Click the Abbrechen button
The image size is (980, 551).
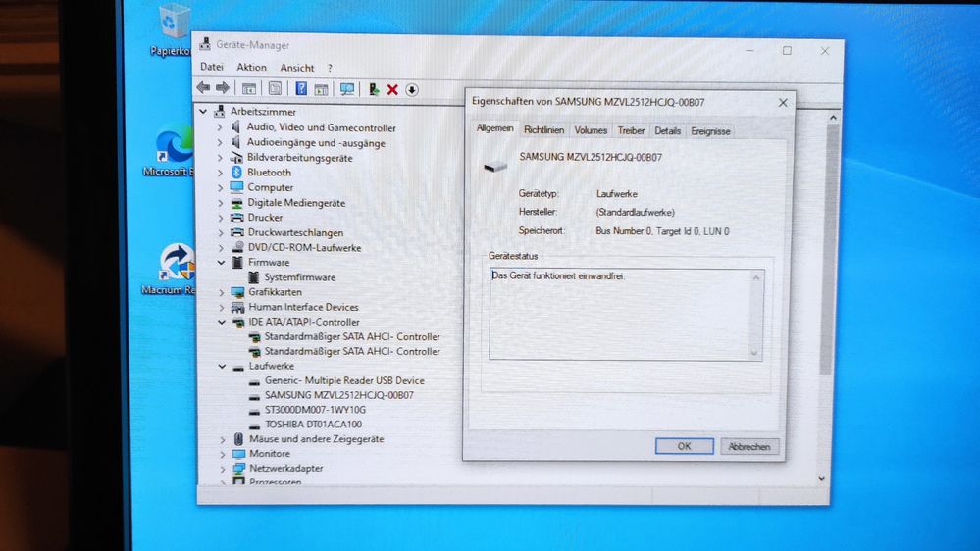coord(750,446)
